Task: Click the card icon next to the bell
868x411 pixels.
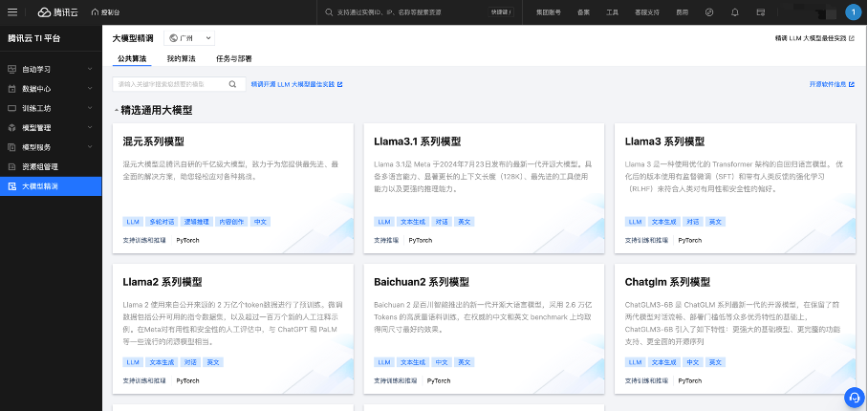Action: point(761,12)
